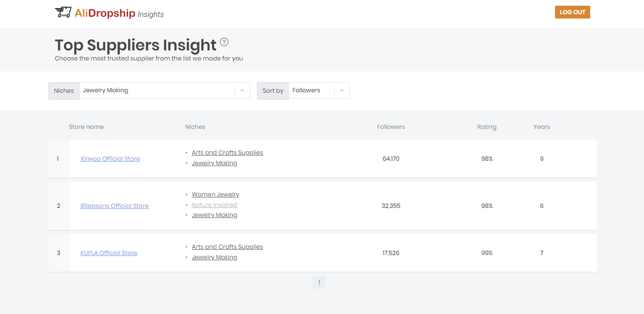Click Arts and Crafts Supplies under Xinyao

coord(227,153)
